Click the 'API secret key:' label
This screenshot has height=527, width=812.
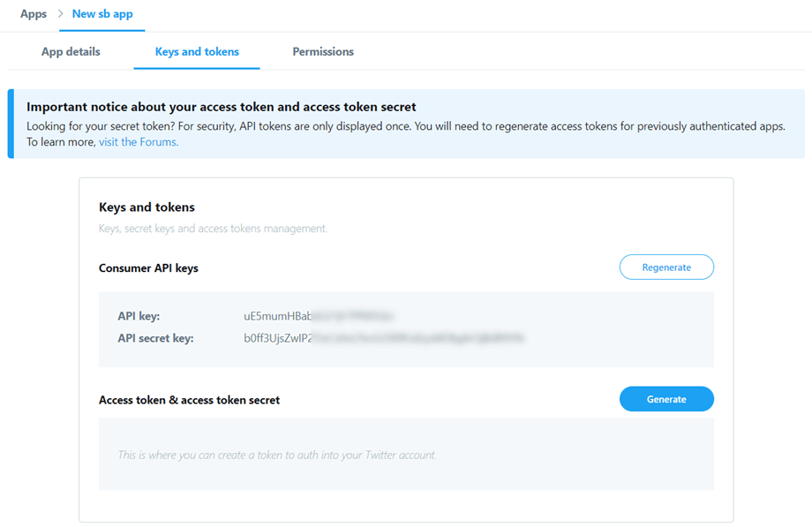pyautogui.click(x=155, y=338)
